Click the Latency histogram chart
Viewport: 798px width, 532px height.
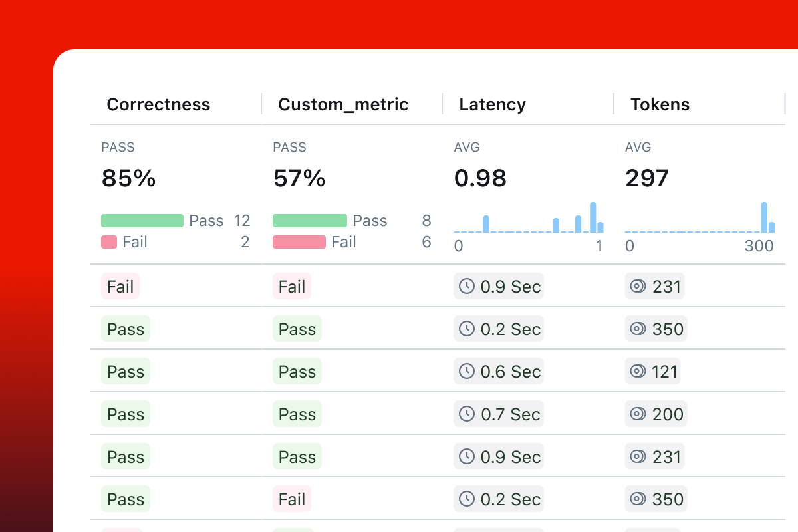tap(529, 218)
